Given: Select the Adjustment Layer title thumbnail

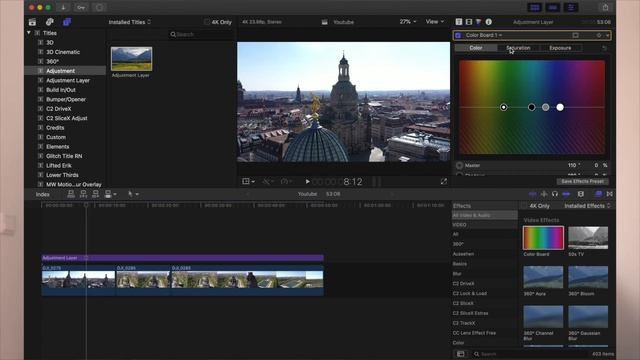Looking at the screenshot, I should [x=131, y=59].
